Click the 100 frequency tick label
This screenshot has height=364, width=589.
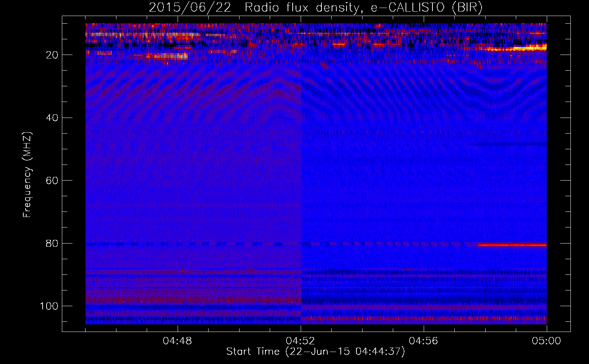(x=49, y=306)
